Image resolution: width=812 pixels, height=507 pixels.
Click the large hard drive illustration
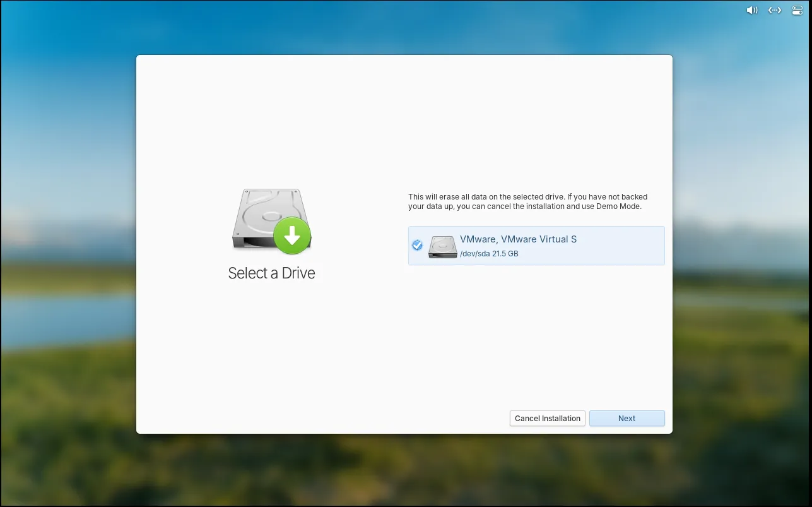[265, 218]
